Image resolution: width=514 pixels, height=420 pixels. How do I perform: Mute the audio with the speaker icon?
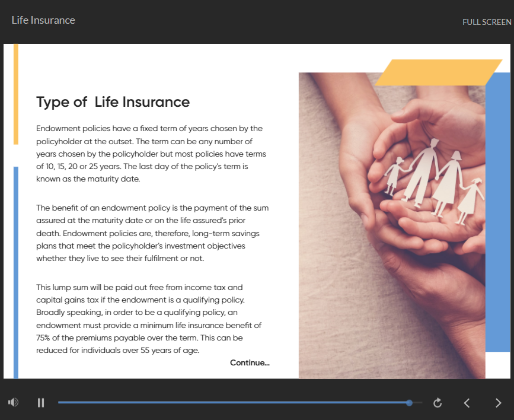click(x=13, y=402)
